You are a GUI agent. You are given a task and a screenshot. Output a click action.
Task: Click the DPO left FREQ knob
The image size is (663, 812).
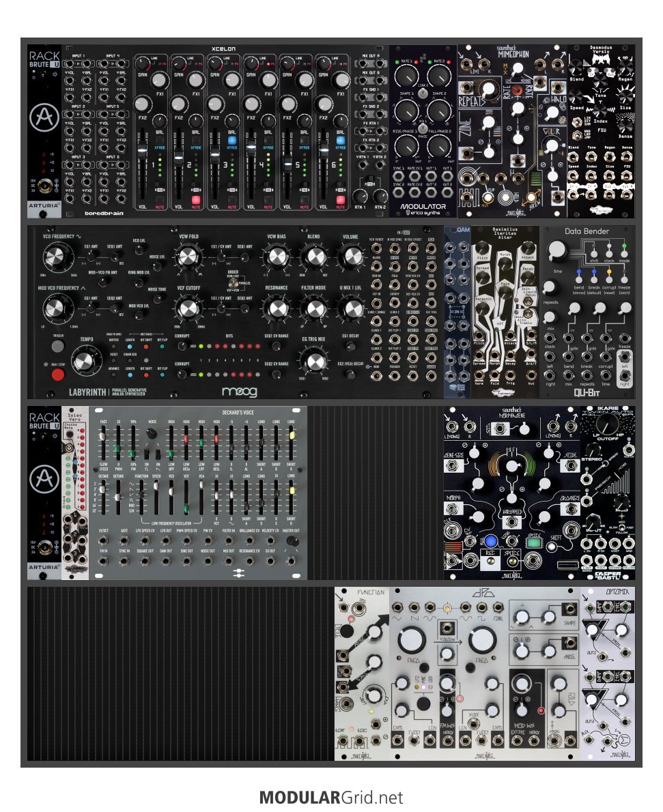click(412, 641)
